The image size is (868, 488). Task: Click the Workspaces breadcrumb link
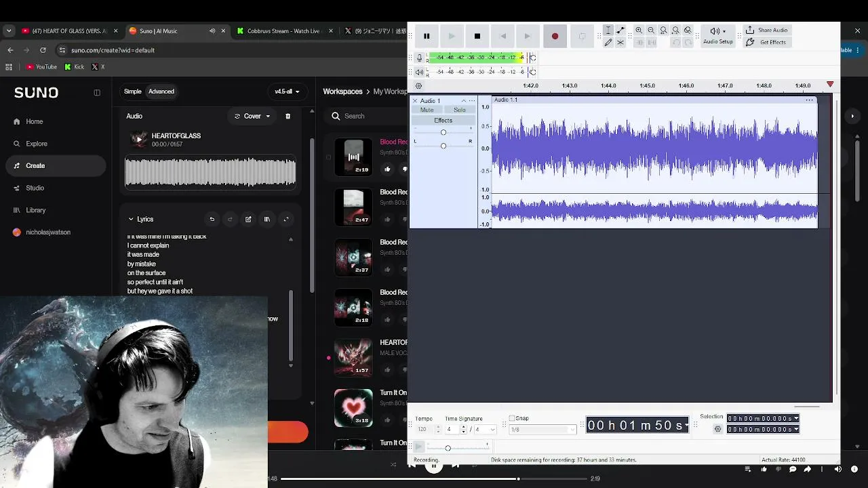(x=342, y=91)
